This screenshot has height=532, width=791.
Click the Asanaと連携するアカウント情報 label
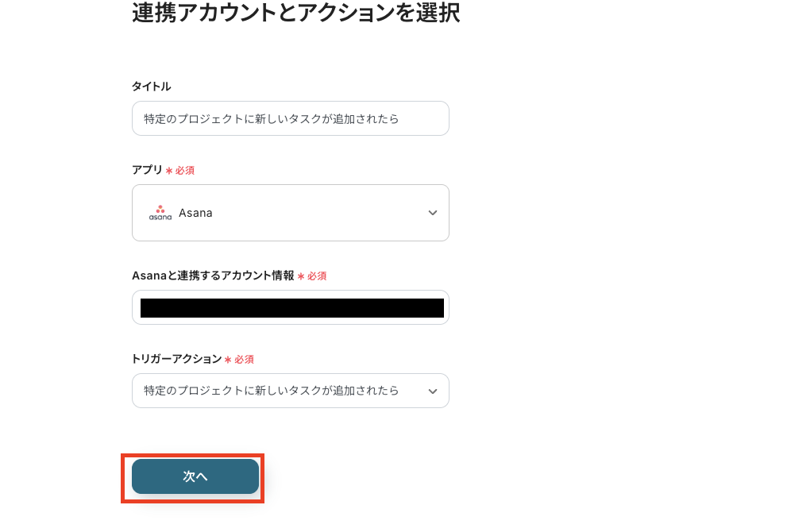point(213,276)
